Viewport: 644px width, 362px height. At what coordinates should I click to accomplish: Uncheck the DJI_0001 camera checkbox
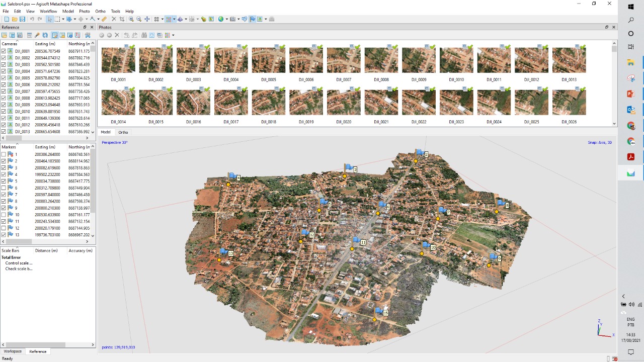click(x=4, y=51)
